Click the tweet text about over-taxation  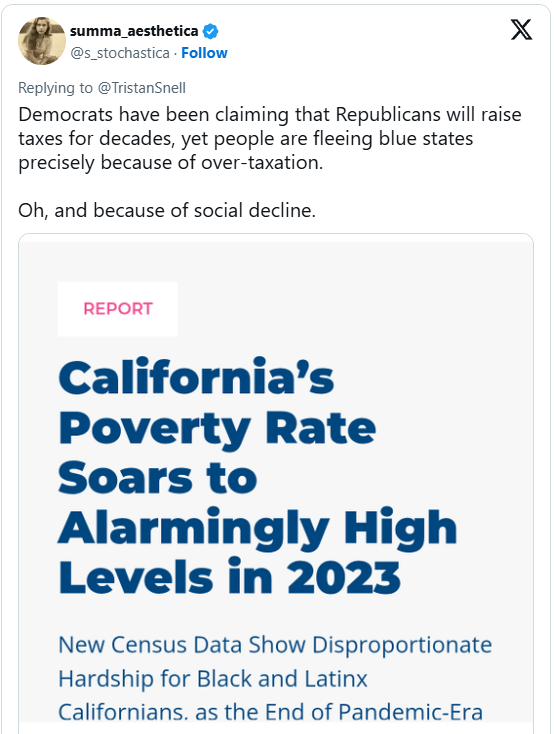click(270, 139)
